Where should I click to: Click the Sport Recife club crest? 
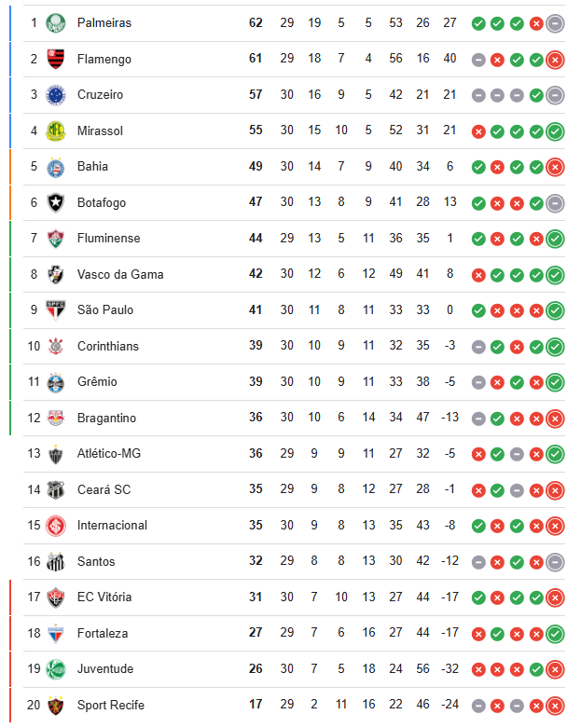pos(56,705)
